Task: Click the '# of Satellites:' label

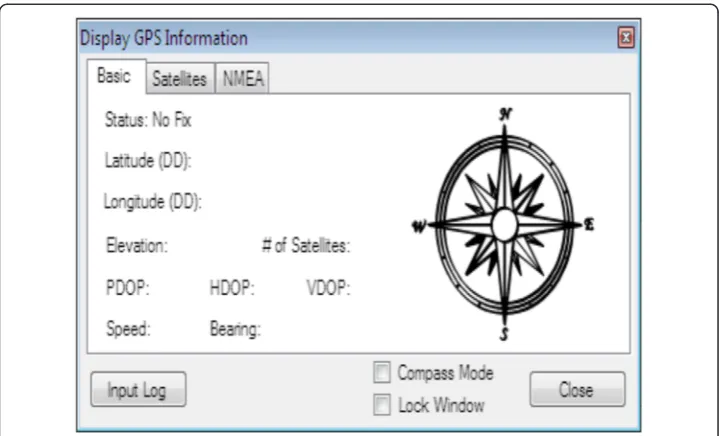Action: (306, 246)
